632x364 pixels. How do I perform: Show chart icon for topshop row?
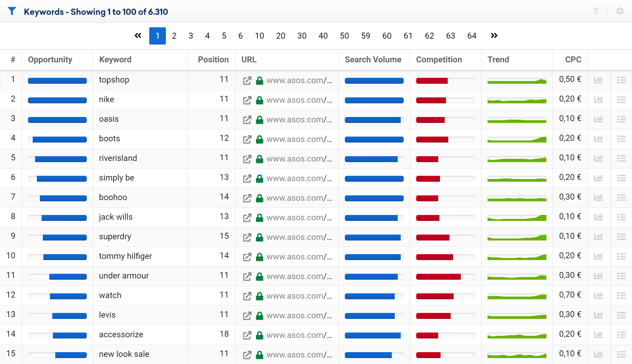pyautogui.click(x=598, y=80)
